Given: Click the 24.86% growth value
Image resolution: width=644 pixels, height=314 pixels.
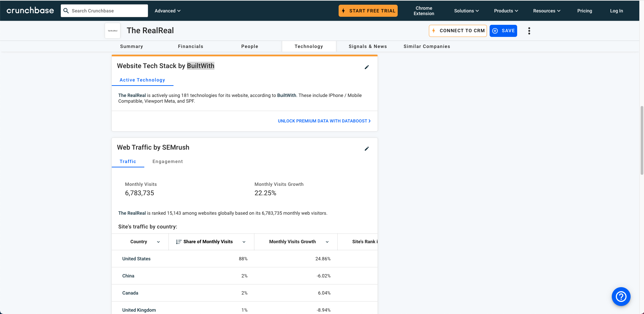Looking at the screenshot, I should click(x=323, y=259).
